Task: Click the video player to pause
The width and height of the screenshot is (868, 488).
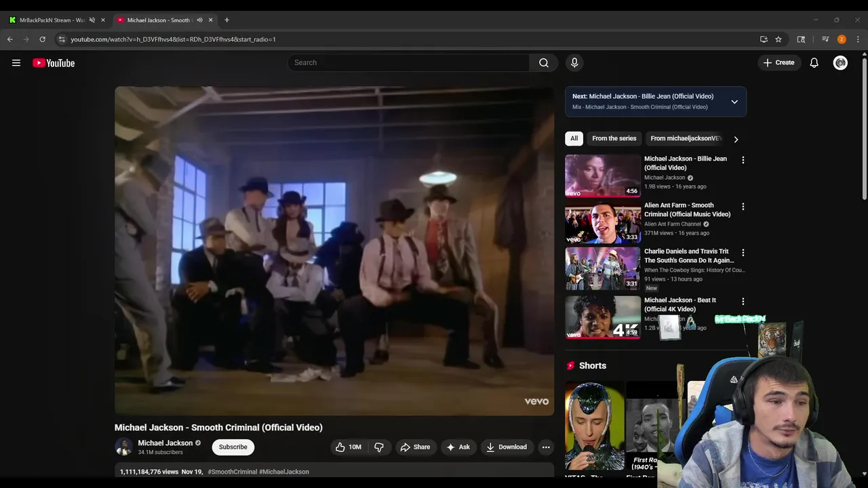Action: [x=334, y=251]
